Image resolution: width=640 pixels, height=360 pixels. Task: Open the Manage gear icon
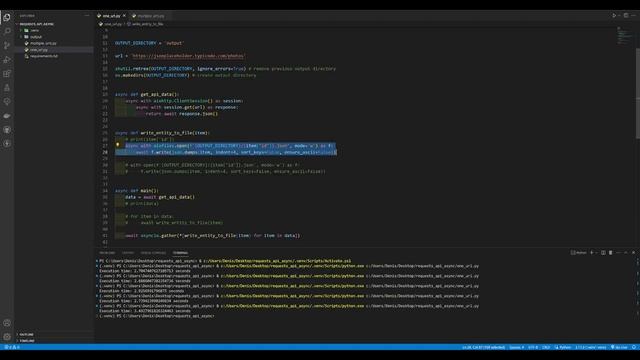click(x=7, y=337)
